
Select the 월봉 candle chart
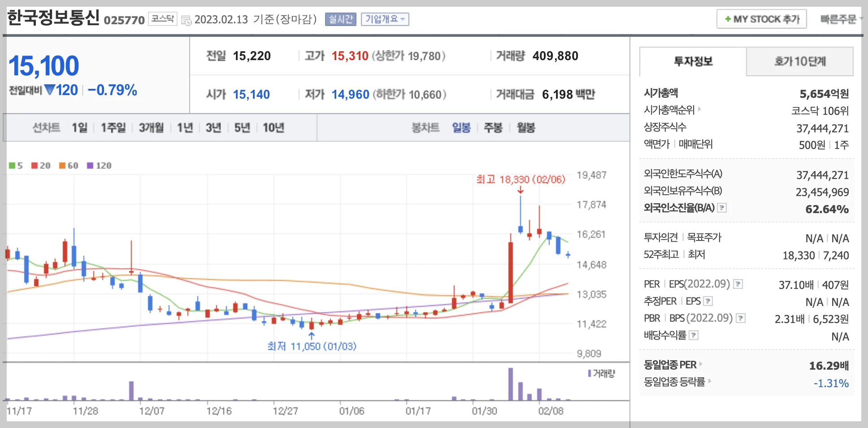tap(526, 128)
